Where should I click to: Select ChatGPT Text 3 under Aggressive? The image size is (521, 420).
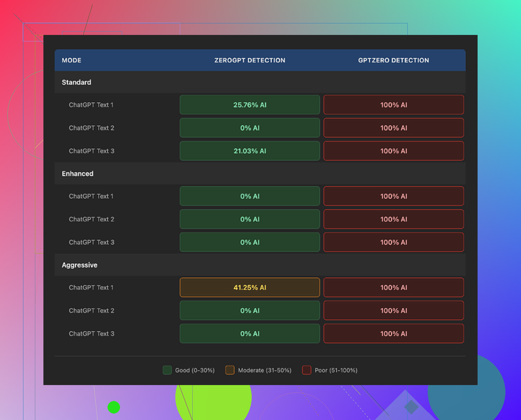pyautogui.click(x=92, y=333)
